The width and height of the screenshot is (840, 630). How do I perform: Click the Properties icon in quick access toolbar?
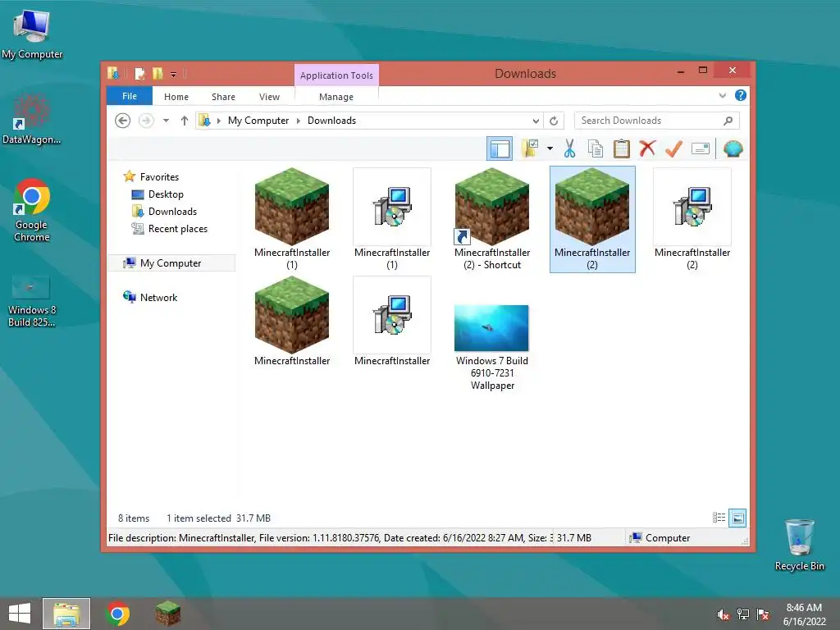pos(139,73)
